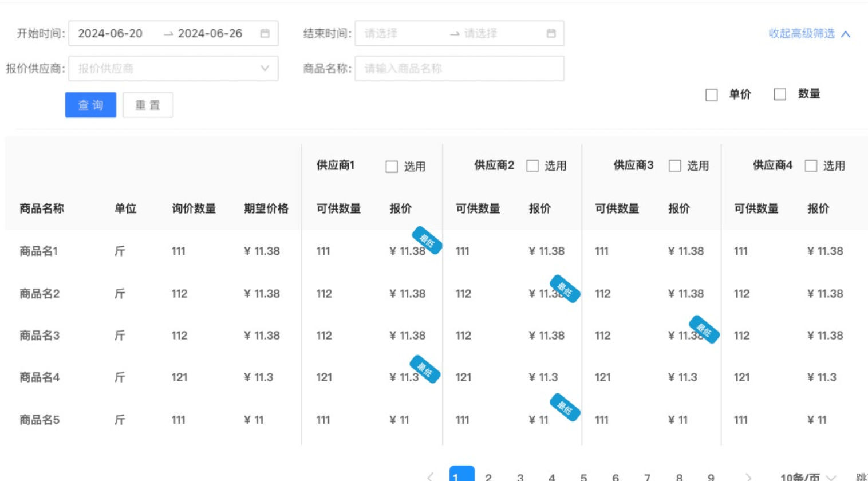868x481 pixels.
Task: Click 结束时间 first 请选择 date field
Action: pos(381,33)
